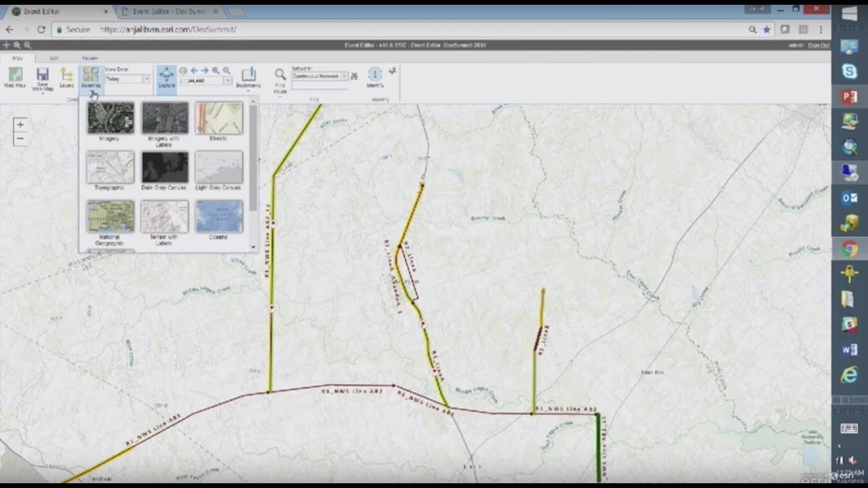Click the Sign Out link
The width and height of the screenshot is (868, 488).
click(818, 45)
